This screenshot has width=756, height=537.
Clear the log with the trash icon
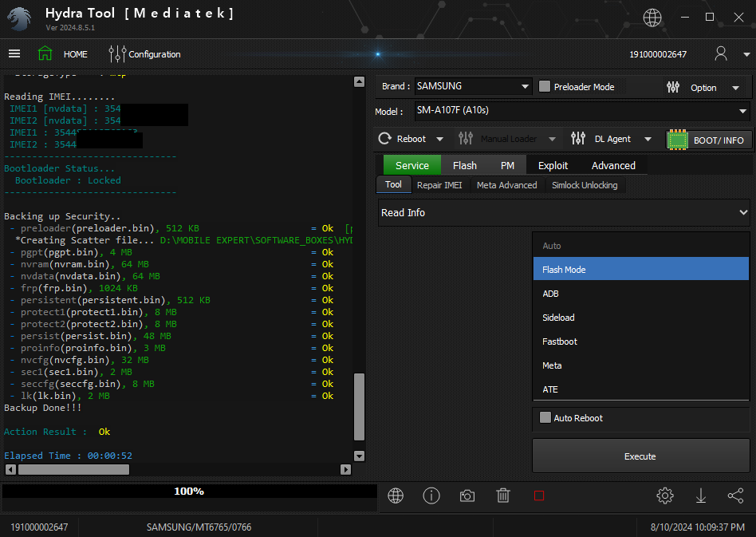pyautogui.click(x=503, y=496)
